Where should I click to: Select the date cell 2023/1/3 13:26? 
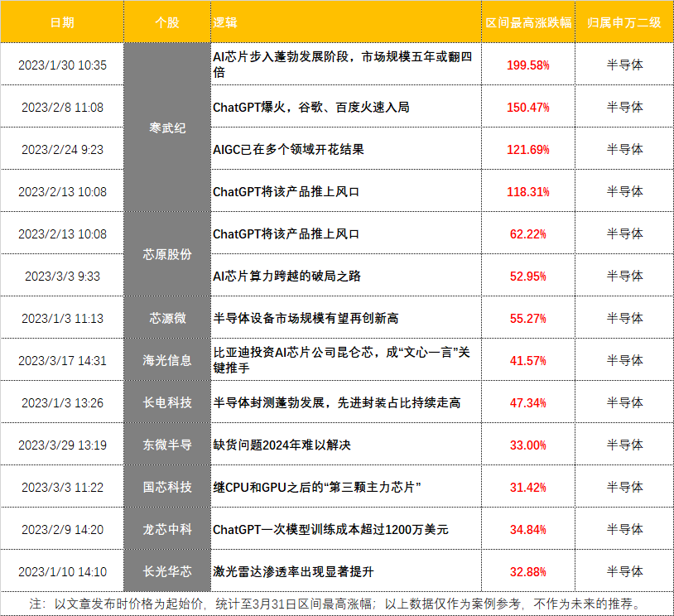tap(62, 402)
